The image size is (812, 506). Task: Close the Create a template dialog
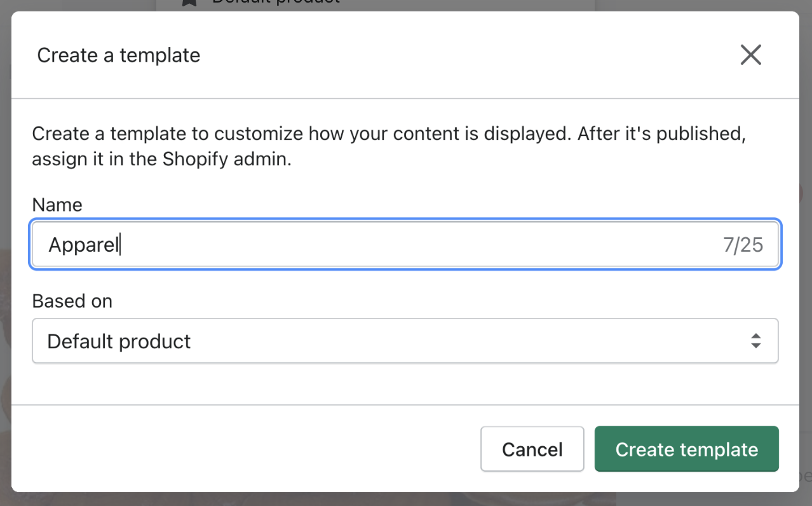750,55
